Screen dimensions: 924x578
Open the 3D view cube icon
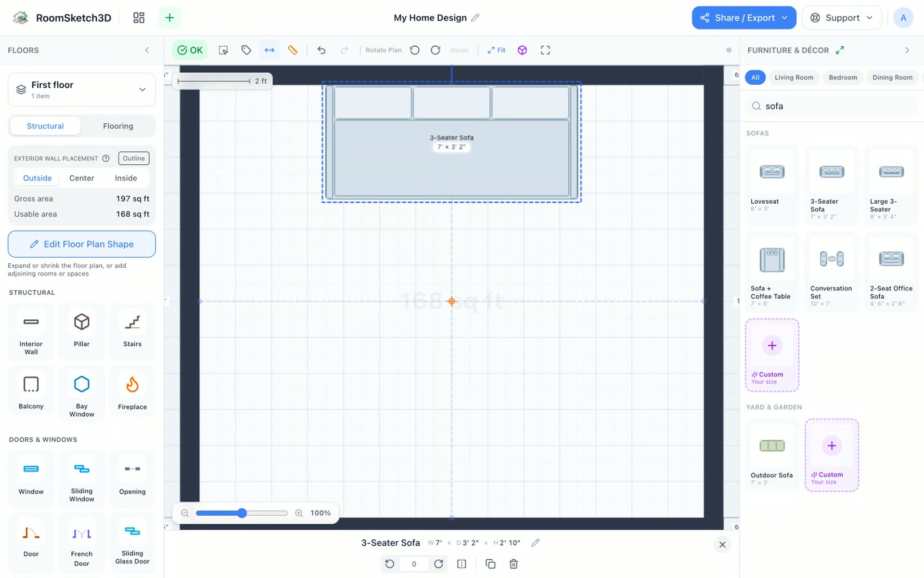(x=522, y=50)
